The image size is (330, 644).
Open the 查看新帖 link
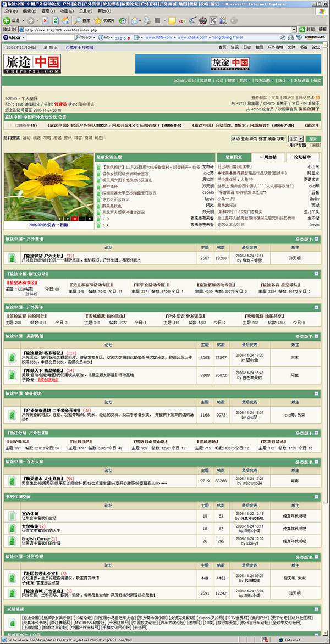259,98
